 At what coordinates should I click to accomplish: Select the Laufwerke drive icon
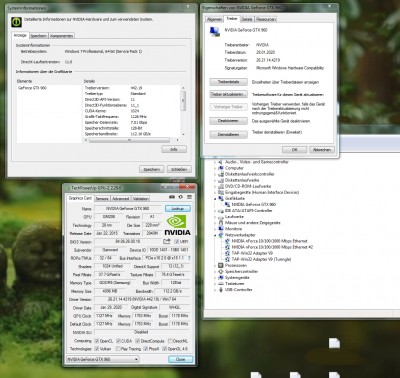click(x=221, y=217)
